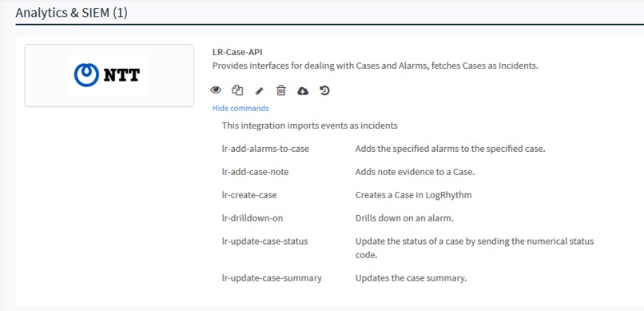This screenshot has height=311, width=644.
Task: Click the 'Provides interfaces for dealing with Cases' description
Action: (375, 66)
